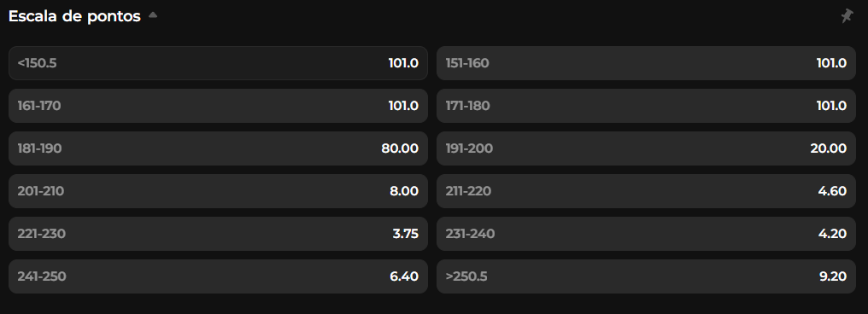Pick 211-220 with odds 4.60
The width and height of the screenshot is (868, 314).
pyautogui.click(x=646, y=191)
